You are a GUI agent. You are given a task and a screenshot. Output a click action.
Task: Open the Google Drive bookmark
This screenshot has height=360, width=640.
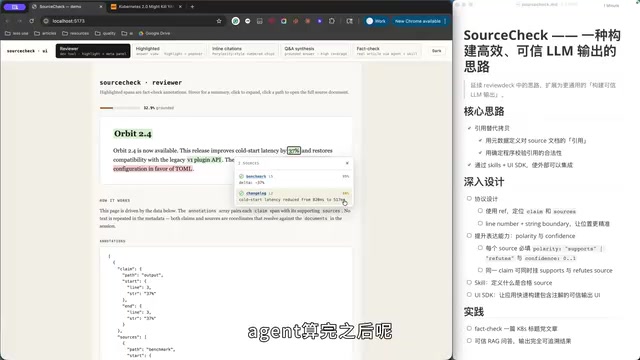tap(154, 33)
